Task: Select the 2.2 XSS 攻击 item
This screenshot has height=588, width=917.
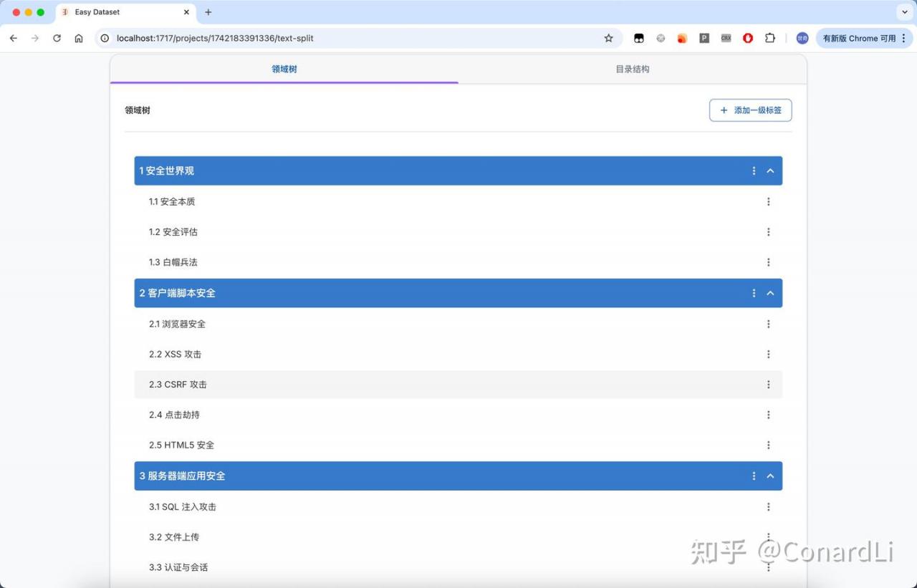Action: [458, 354]
